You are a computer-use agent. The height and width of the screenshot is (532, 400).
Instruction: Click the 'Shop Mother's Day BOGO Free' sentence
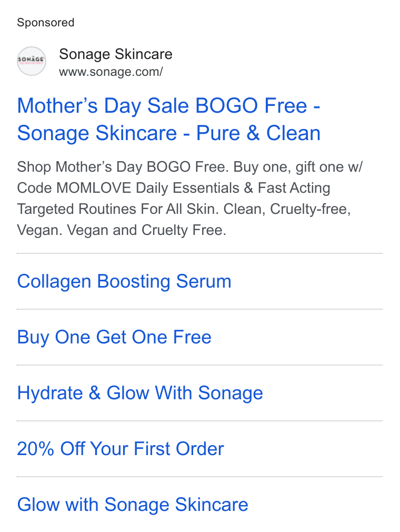[x=123, y=167]
